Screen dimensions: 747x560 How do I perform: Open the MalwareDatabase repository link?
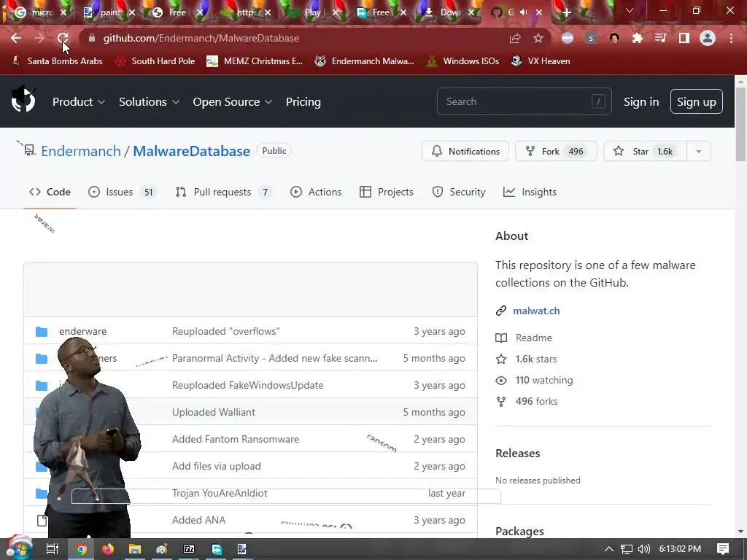pos(192,151)
